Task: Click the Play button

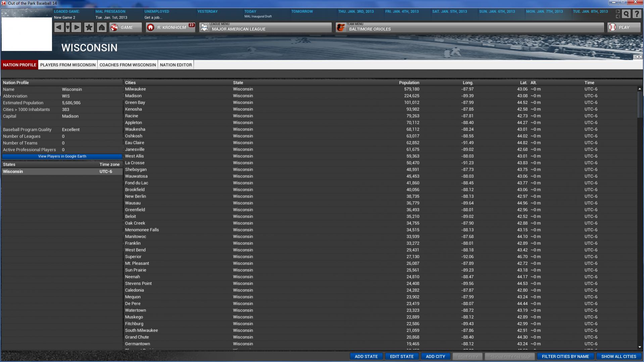Action: [x=624, y=28]
